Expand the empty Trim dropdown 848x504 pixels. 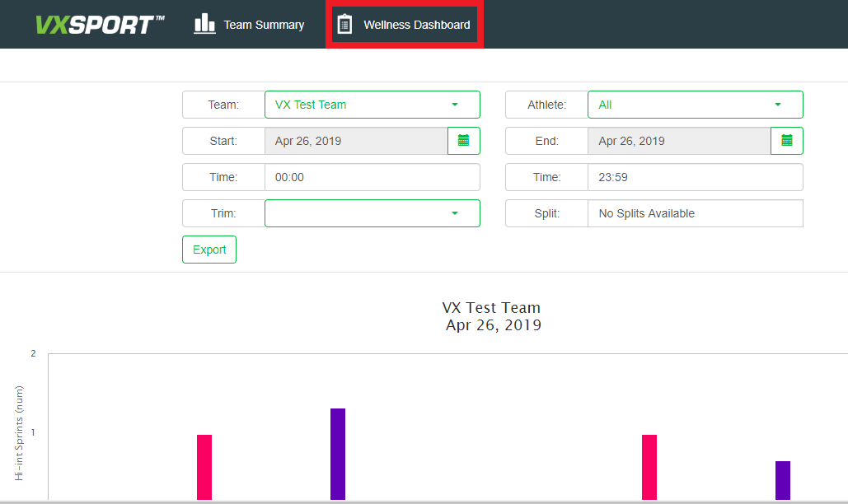pos(372,213)
